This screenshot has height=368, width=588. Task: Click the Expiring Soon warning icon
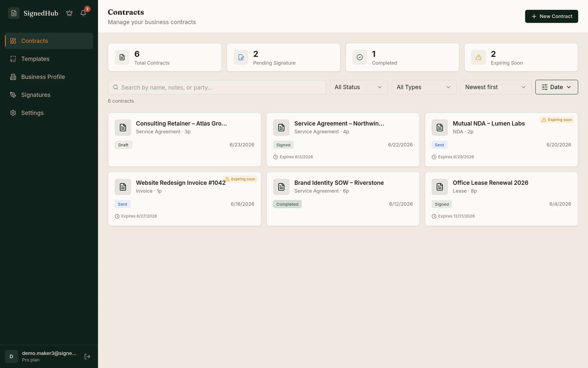479,57
